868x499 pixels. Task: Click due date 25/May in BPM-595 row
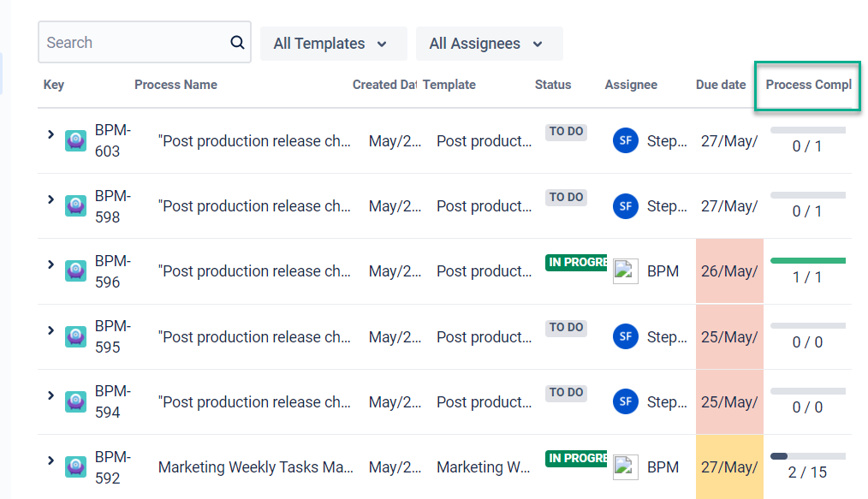[729, 336]
